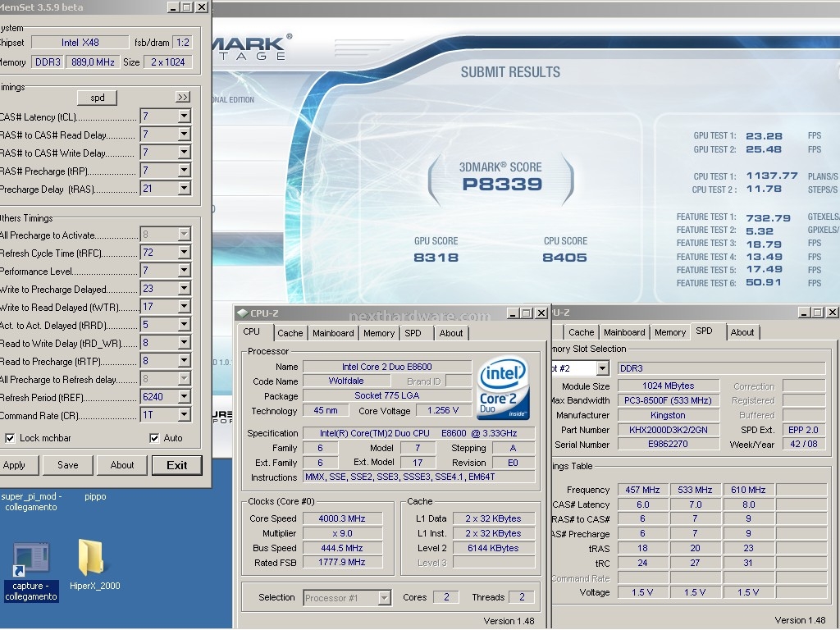Click the About button in MemSet
The image size is (840, 630).
point(122,465)
